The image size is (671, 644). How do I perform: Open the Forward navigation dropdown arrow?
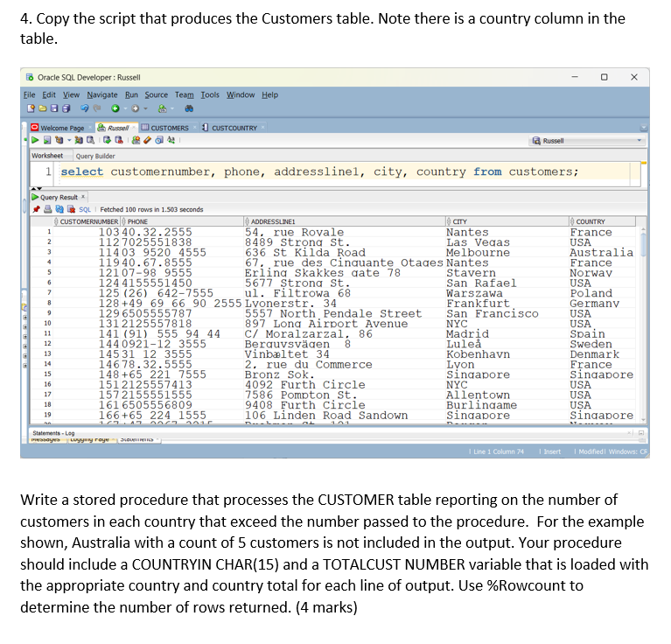pyautogui.click(x=145, y=108)
